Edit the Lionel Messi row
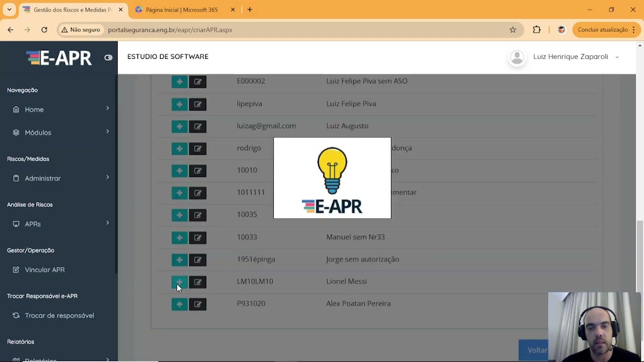 click(x=198, y=282)
